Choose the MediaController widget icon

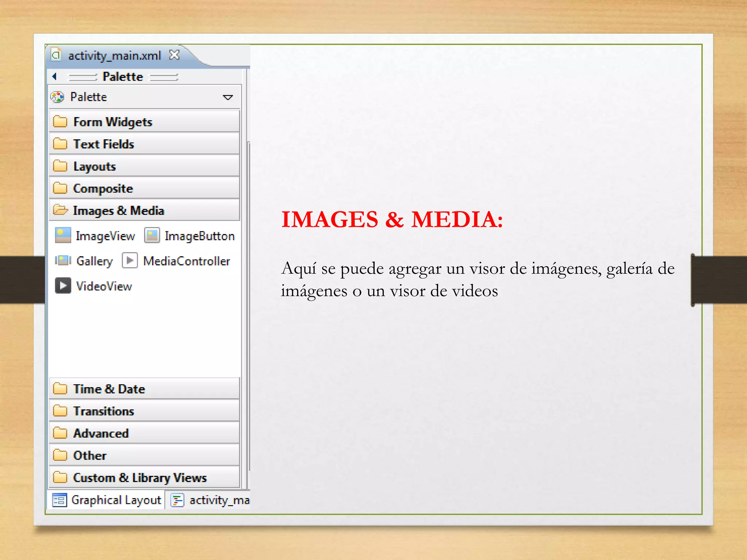point(129,261)
